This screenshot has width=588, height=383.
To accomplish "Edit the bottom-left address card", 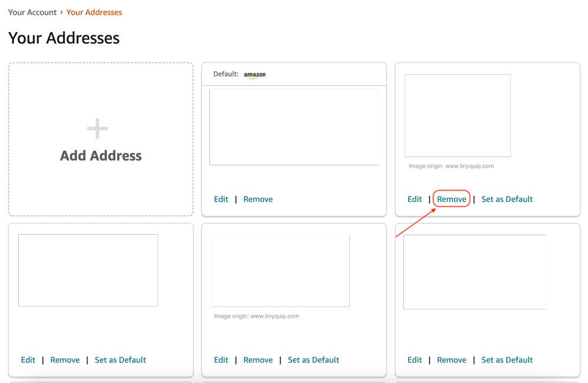I will coord(28,359).
